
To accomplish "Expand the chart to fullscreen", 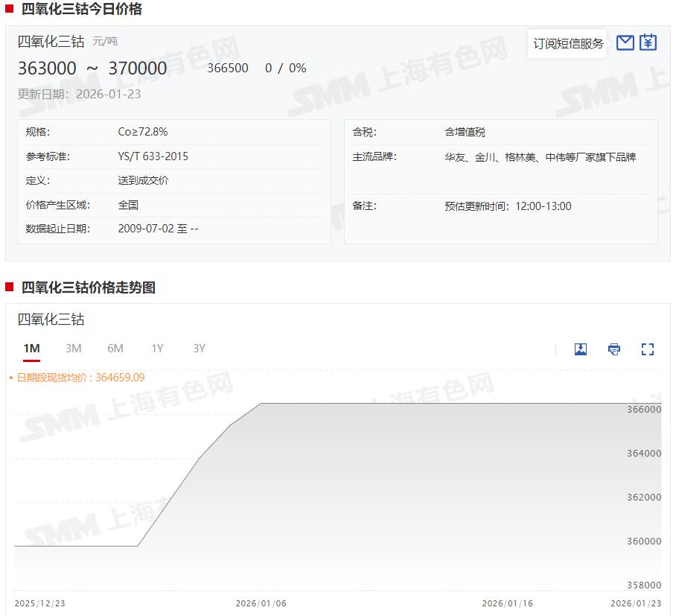I will 648,349.
